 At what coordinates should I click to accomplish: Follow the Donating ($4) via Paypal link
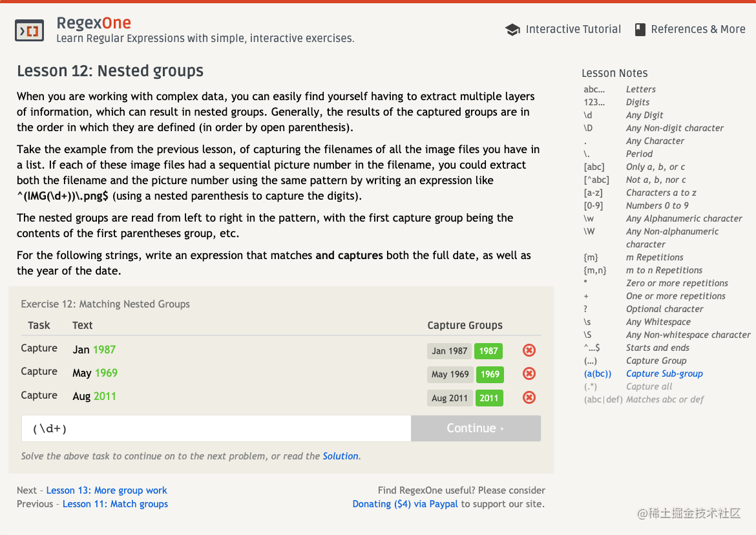coord(404,503)
